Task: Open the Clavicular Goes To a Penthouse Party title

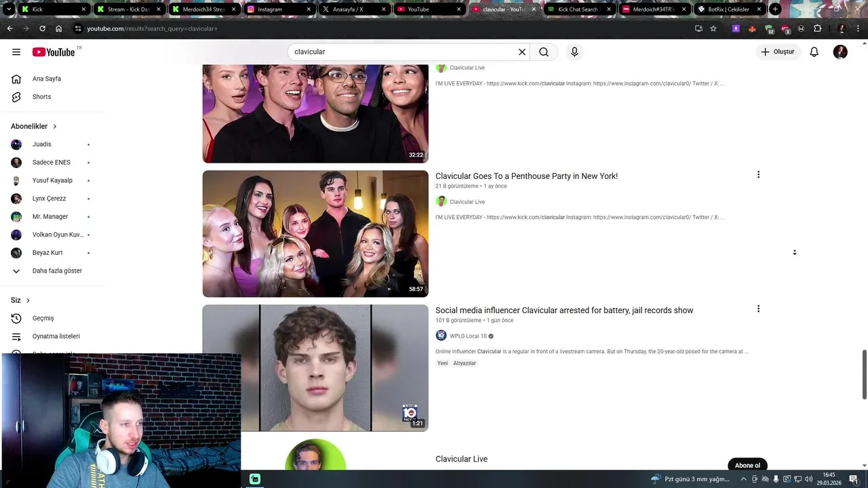Action: pos(526,176)
